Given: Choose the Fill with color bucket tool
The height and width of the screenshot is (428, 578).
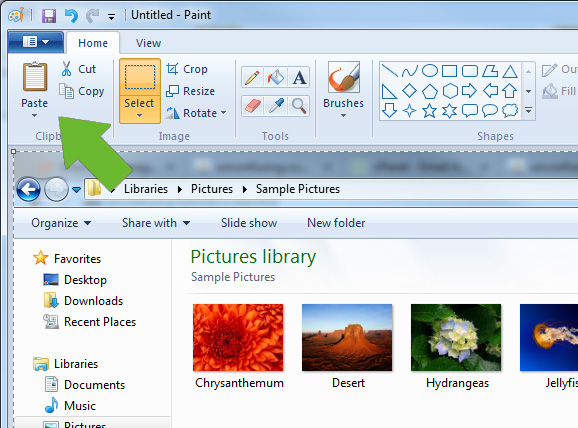Looking at the screenshot, I should pyautogui.click(x=275, y=78).
